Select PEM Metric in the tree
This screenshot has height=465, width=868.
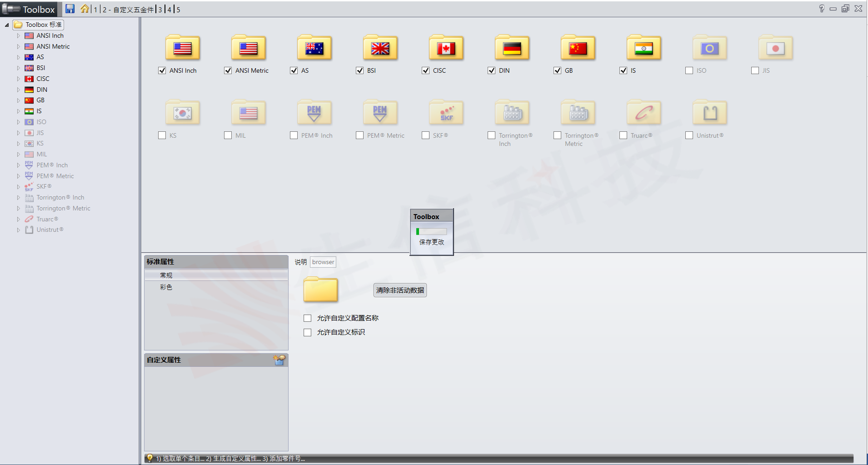click(x=55, y=176)
